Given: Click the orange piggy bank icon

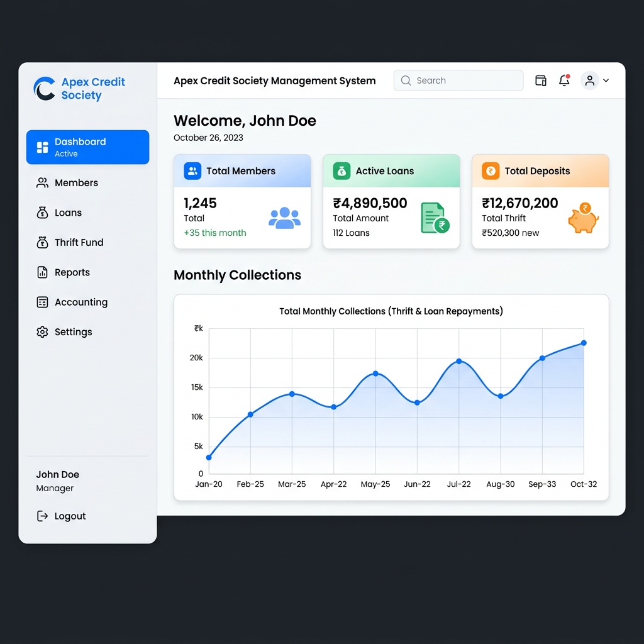Looking at the screenshot, I should [x=584, y=218].
